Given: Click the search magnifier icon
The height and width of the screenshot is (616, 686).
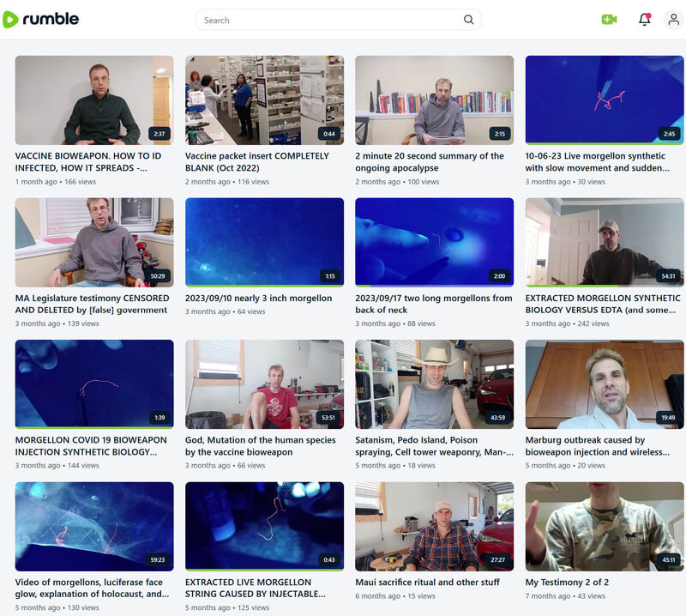Looking at the screenshot, I should pyautogui.click(x=468, y=20).
